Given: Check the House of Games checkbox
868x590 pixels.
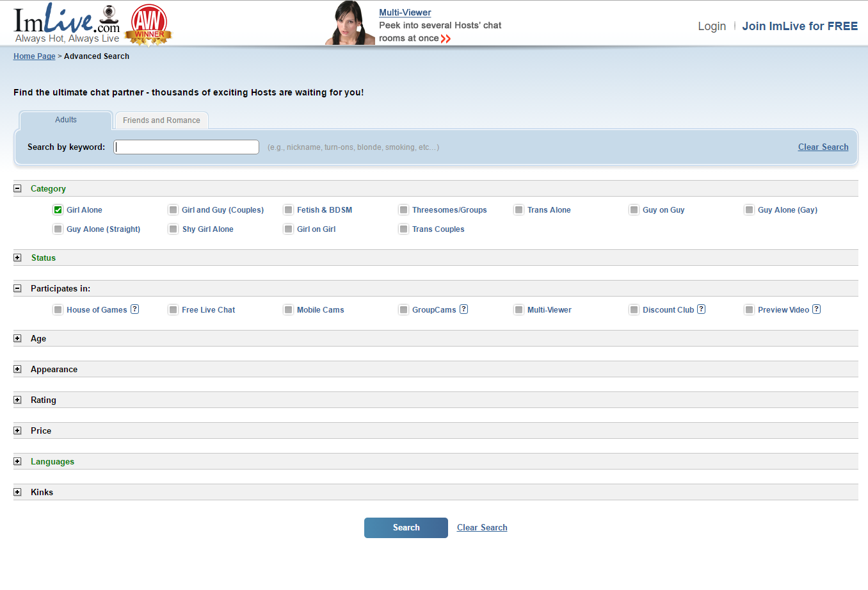Looking at the screenshot, I should [58, 310].
